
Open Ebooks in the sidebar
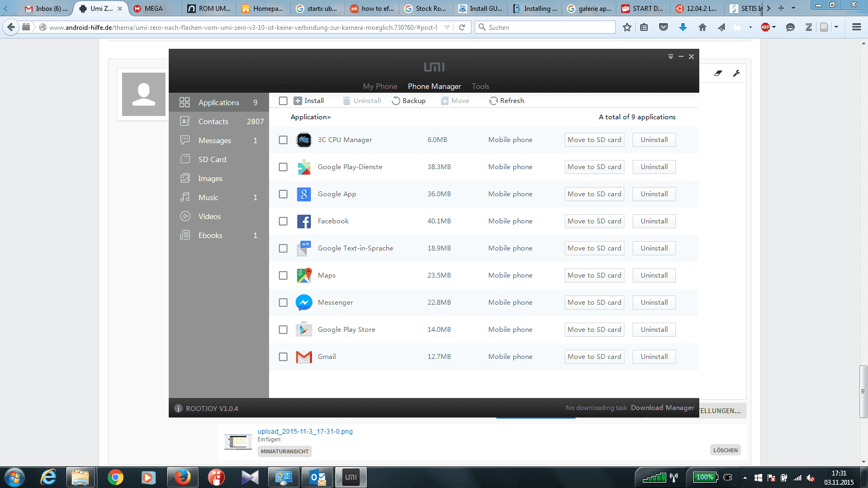219,235
